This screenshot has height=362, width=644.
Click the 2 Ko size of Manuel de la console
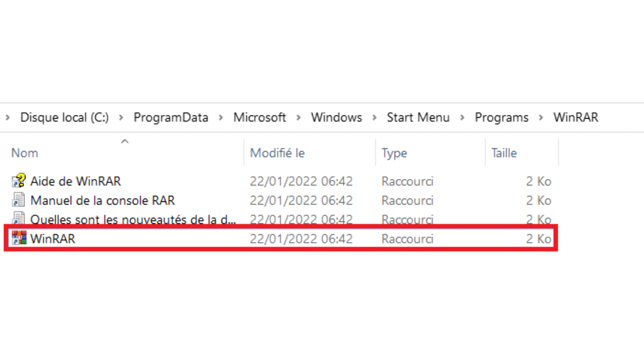point(538,200)
